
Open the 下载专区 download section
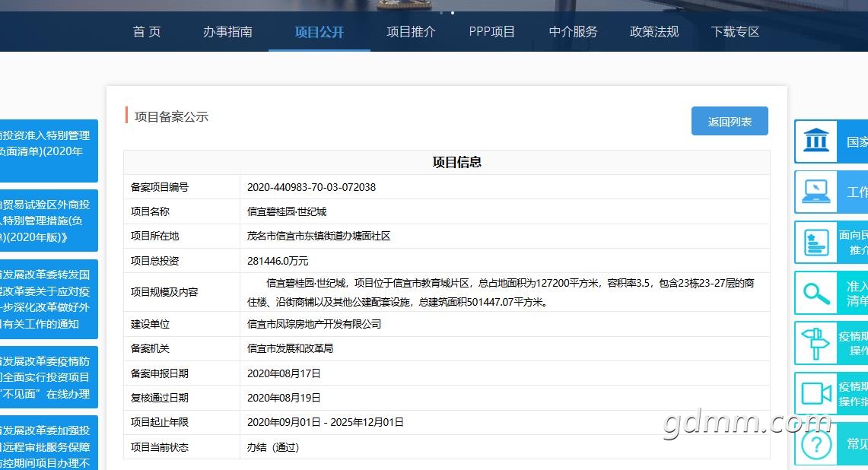[x=736, y=32]
